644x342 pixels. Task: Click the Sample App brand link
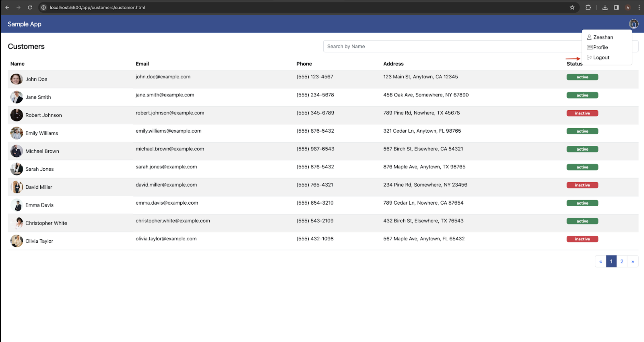pyautogui.click(x=25, y=24)
